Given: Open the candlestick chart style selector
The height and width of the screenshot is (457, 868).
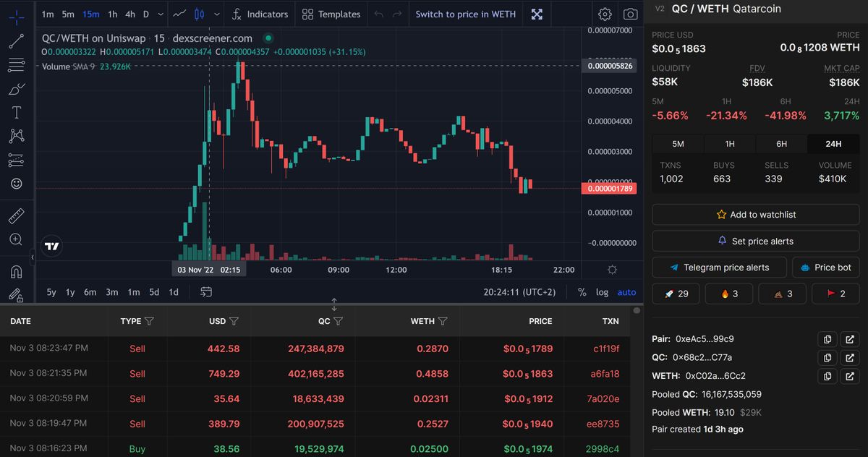Looking at the screenshot, I should (x=200, y=14).
